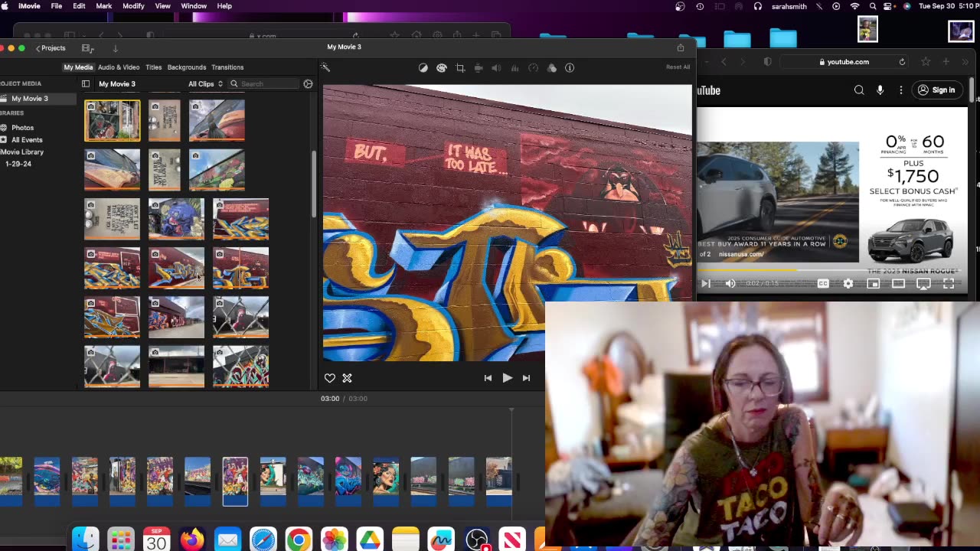Screen dimensions: 980x551
Task: Enter fullscreen on YouTube video
Action: point(949,283)
